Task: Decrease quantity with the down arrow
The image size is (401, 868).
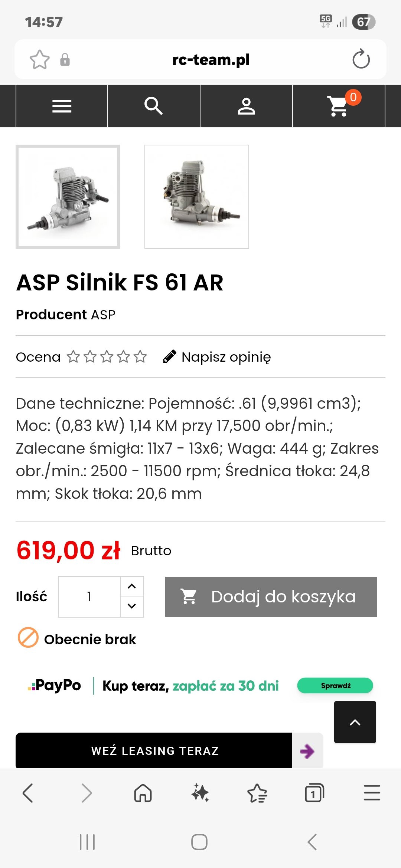Action: coord(132,606)
